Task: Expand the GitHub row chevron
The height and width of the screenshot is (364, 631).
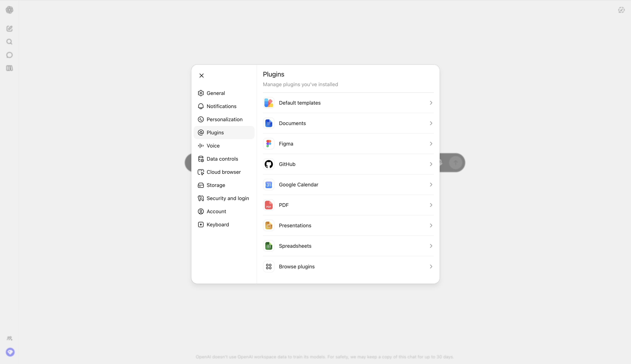Action: tap(431, 164)
